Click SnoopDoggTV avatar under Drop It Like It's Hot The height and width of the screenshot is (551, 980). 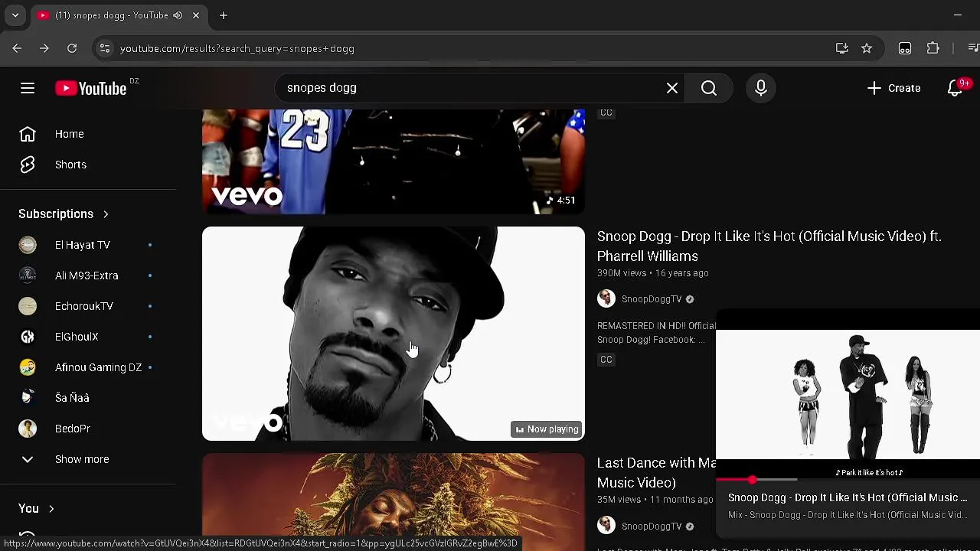606,298
